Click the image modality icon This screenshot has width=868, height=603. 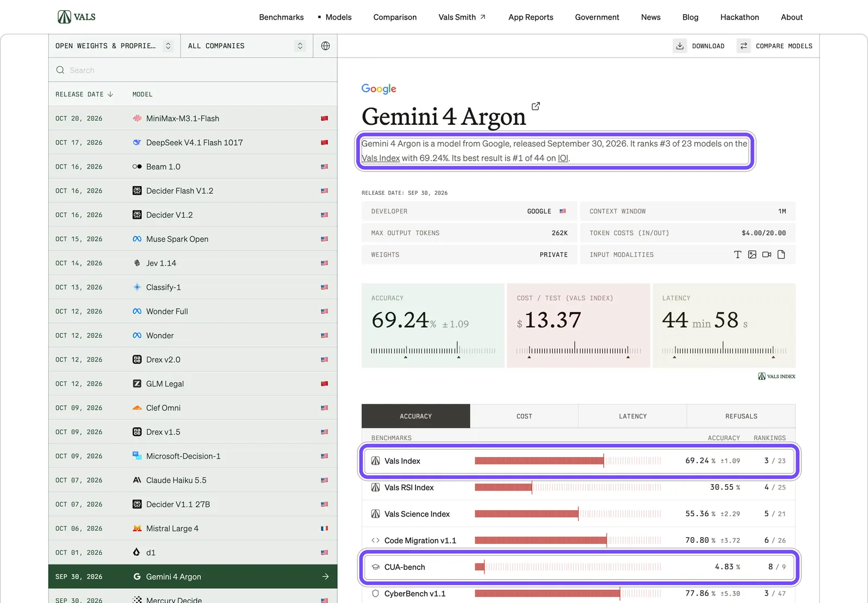coord(752,255)
